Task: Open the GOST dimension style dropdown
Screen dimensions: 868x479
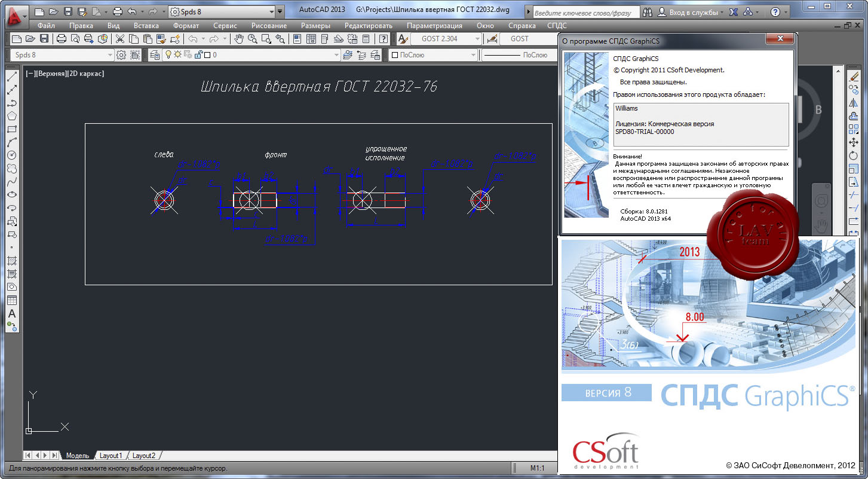Action: 529,39
